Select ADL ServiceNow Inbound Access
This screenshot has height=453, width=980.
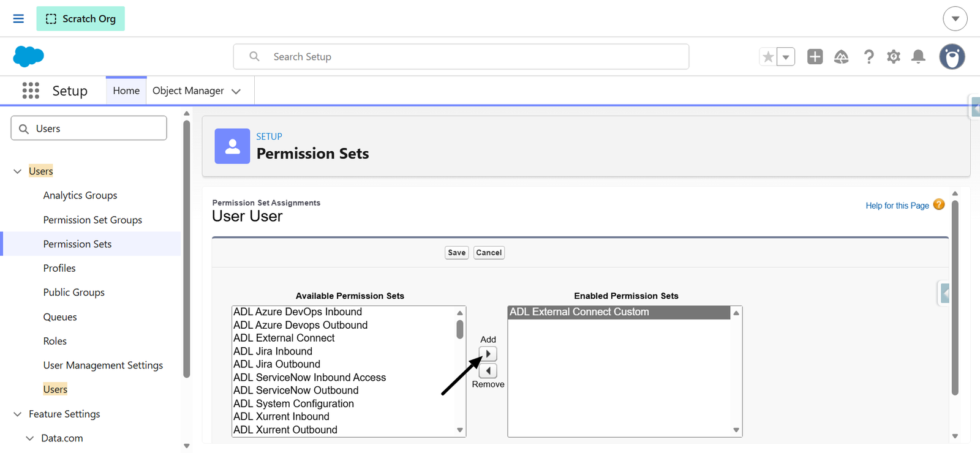[309, 378]
